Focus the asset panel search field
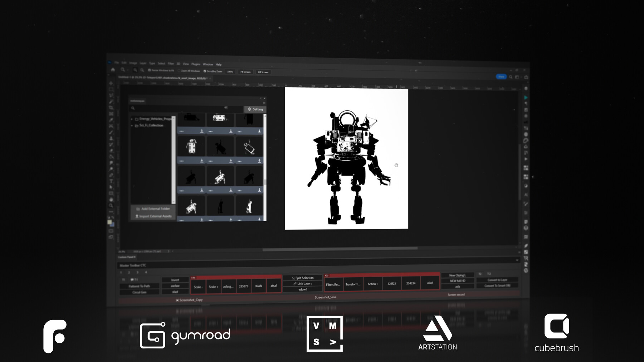The width and height of the screenshot is (644, 362). (186, 108)
